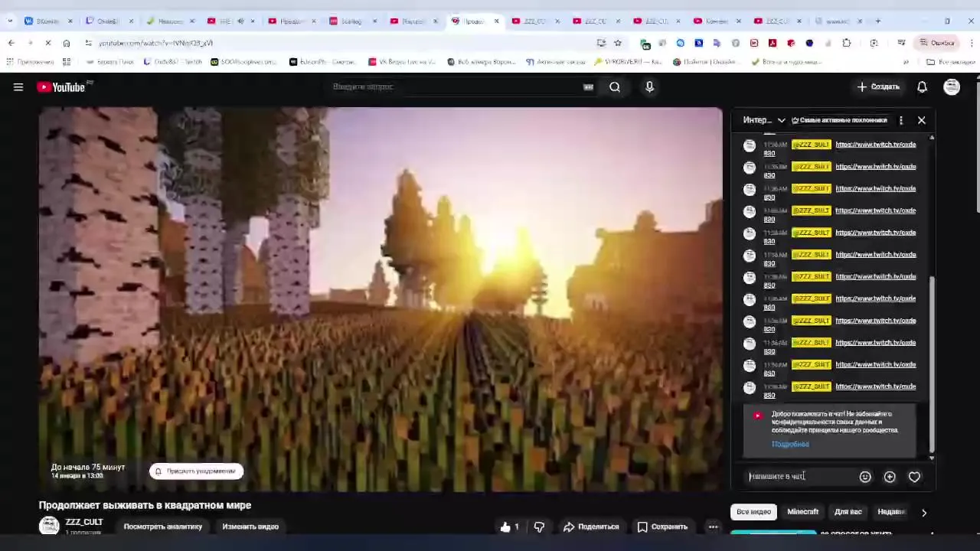Click the premiere notification bell button
980x551 pixels.
click(197, 471)
